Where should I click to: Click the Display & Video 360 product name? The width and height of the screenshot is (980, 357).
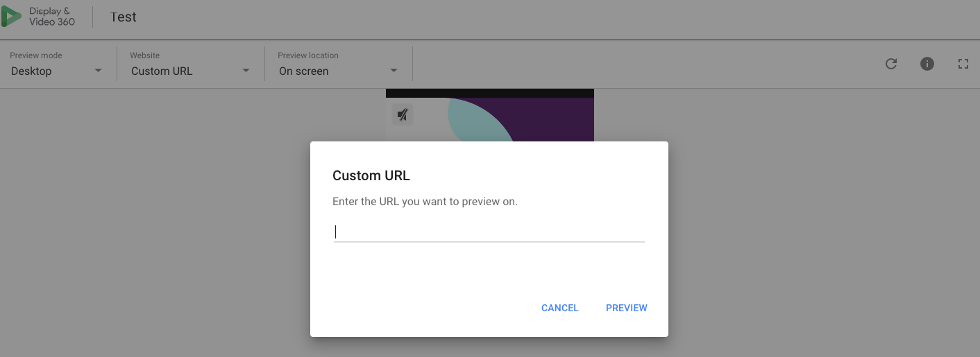[52, 17]
